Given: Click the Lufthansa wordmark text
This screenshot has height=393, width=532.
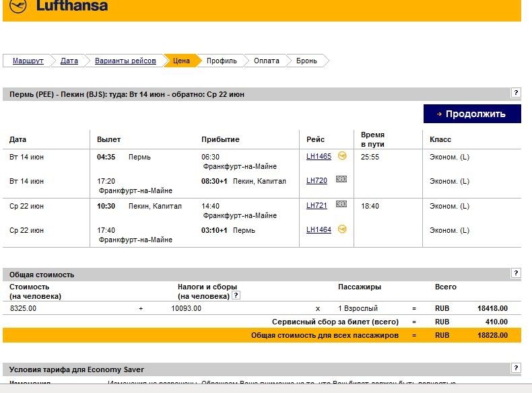Looking at the screenshot, I should [72, 5].
